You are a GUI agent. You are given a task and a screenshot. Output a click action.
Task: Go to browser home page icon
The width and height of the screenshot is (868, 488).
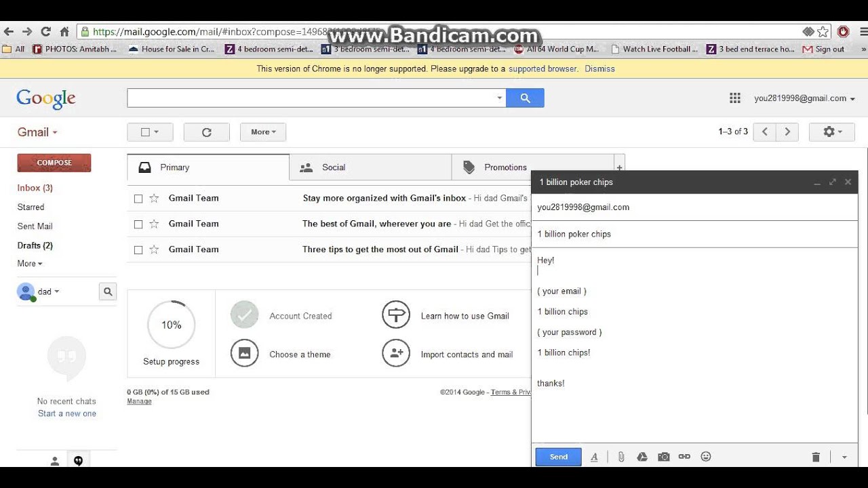[65, 31]
